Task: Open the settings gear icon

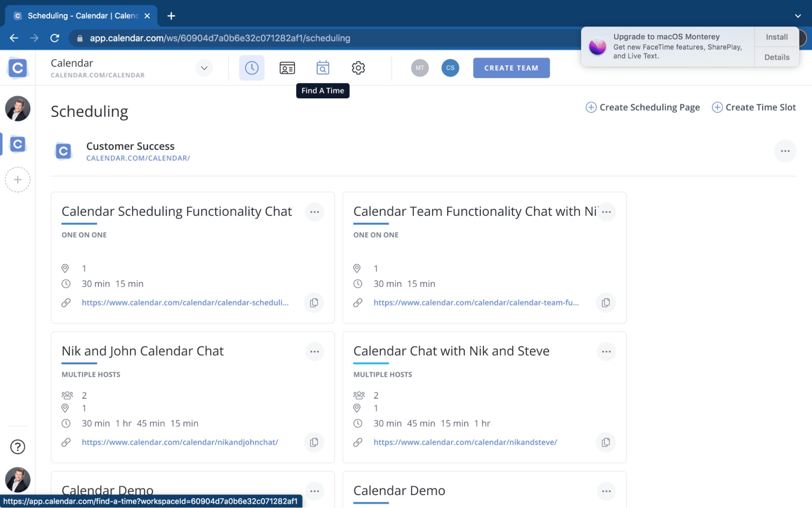Action: 358,68
